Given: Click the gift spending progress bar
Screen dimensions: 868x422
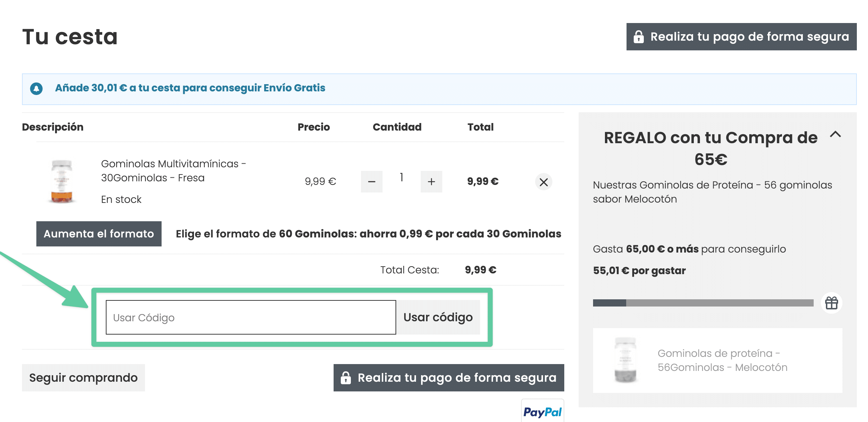Looking at the screenshot, I should pos(703,303).
